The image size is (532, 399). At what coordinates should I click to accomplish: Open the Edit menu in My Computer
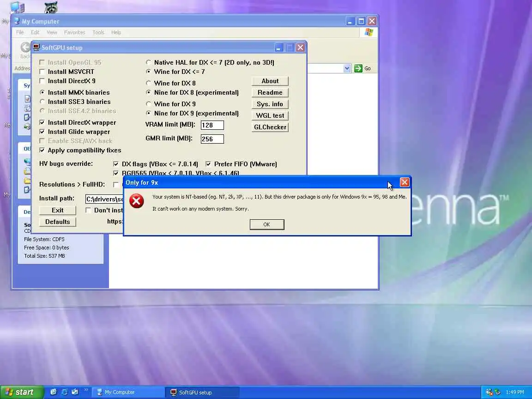(x=35, y=32)
